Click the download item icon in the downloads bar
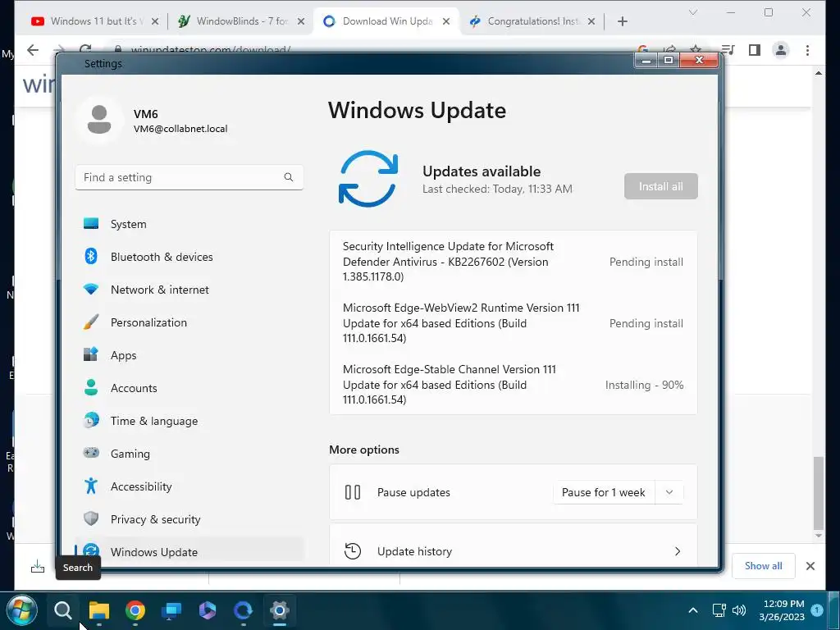The image size is (840, 630). click(38, 566)
